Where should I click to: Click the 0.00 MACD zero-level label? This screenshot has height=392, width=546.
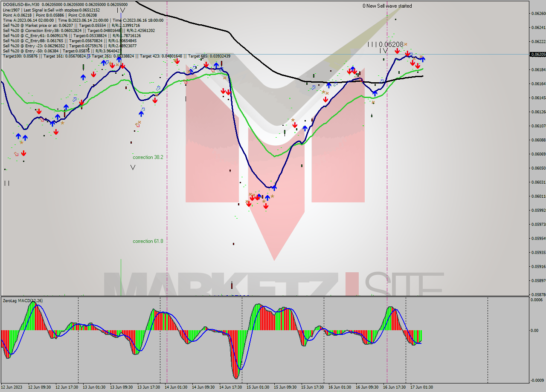pyautogui.click(x=534, y=330)
